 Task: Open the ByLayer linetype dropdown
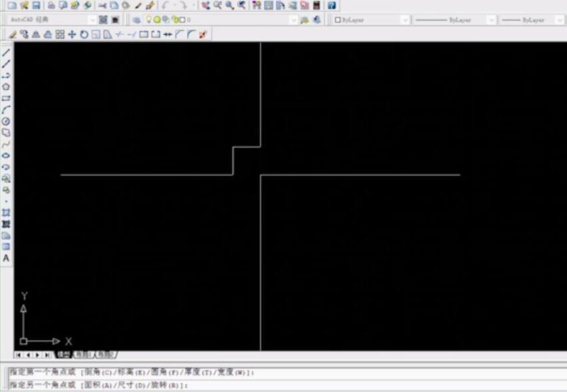(490, 20)
